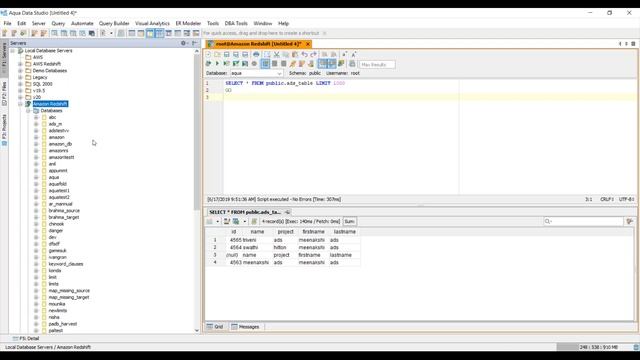Image resolution: width=640 pixels, height=360 pixels.
Task: Click the F9: Detail panel tab
Action: tap(26, 338)
